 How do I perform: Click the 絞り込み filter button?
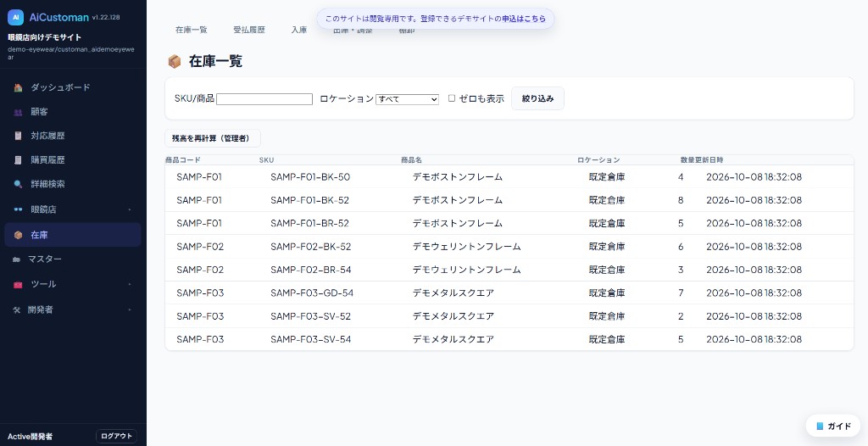(x=537, y=98)
